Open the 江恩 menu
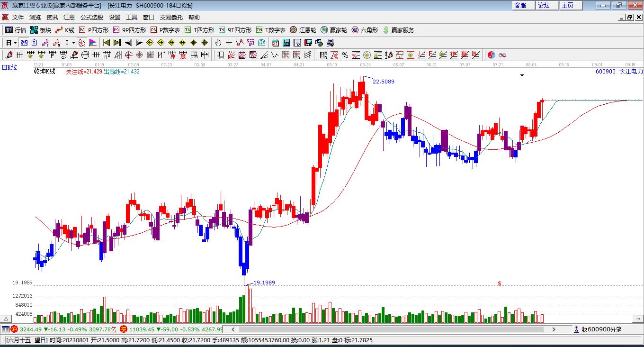This screenshot has width=644, height=347. point(69,17)
